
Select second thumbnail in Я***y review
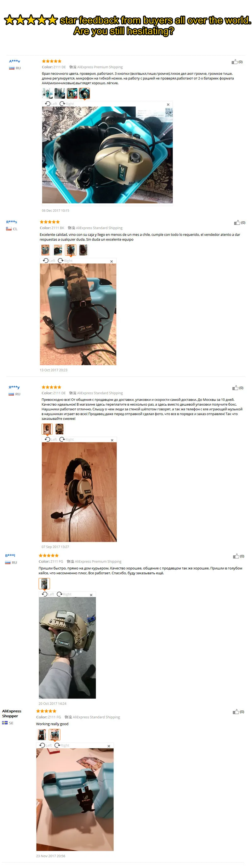pyautogui.click(x=59, y=429)
